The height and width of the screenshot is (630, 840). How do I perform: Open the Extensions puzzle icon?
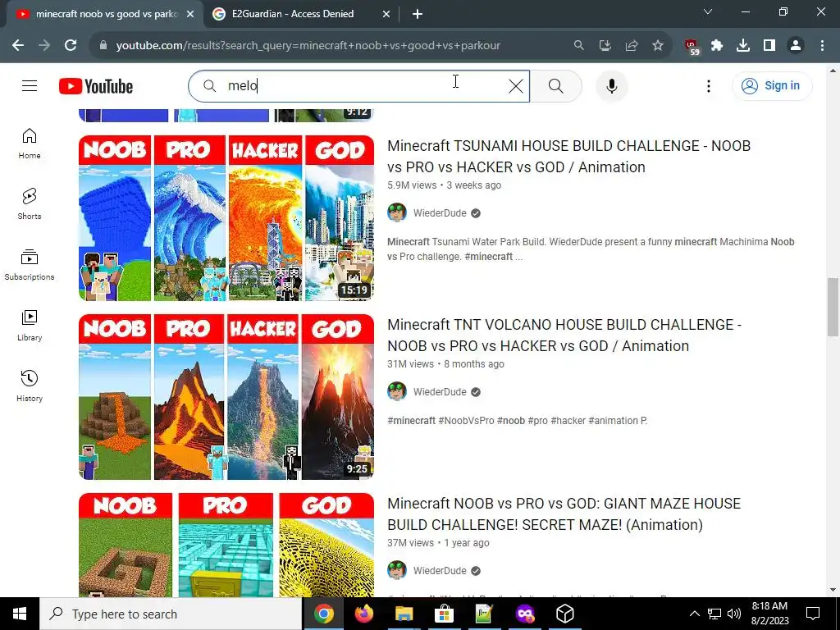point(717,46)
